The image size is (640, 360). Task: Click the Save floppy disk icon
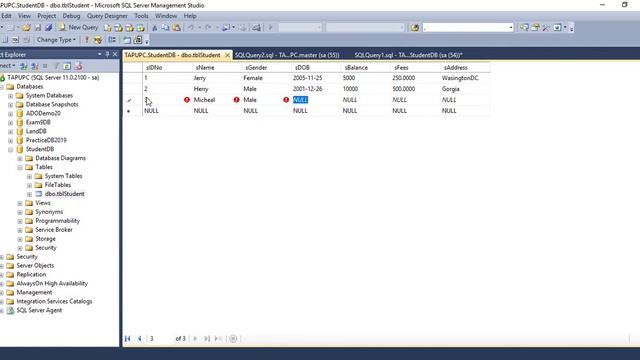coord(38,27)
